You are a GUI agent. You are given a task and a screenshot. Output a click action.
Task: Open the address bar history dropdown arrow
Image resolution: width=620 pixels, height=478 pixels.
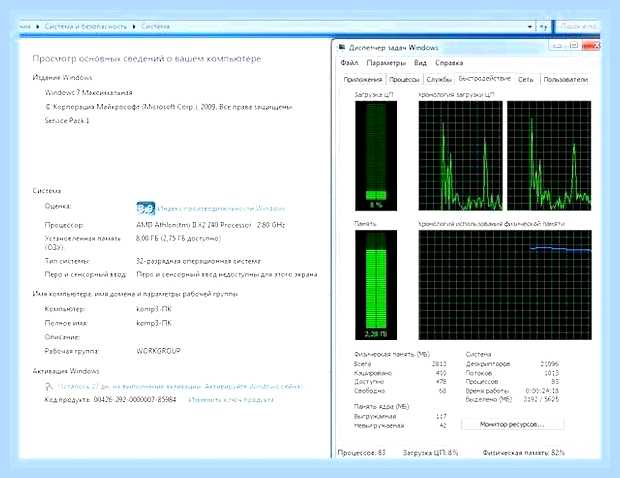click(x=530, y=26)
